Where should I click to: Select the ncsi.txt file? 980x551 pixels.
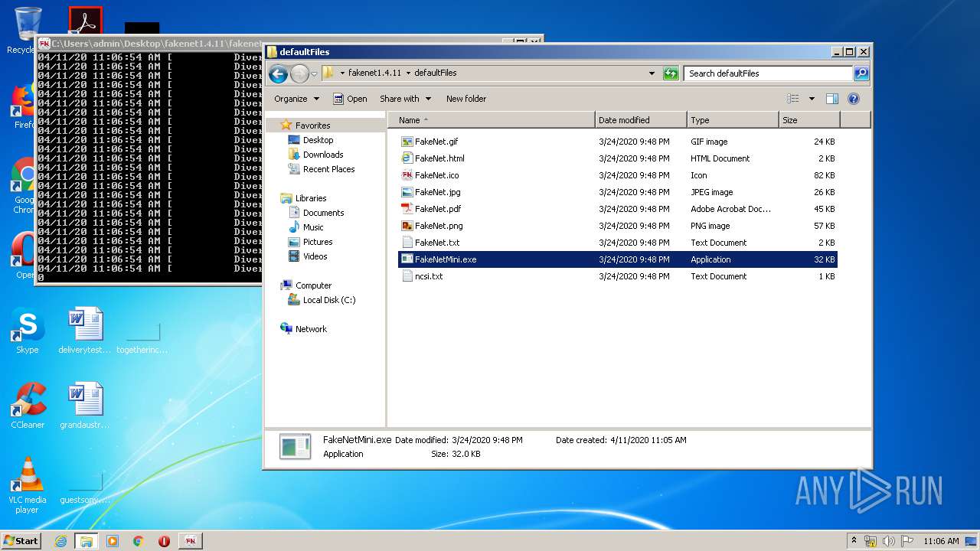pyautogui.click(x=618, y=276)
